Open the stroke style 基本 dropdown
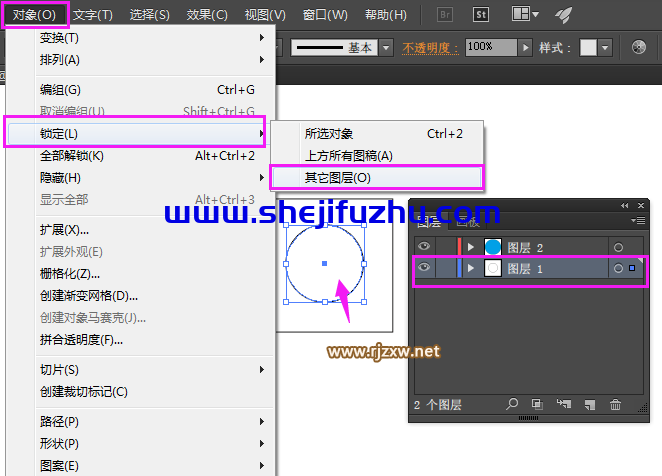The image size is (662, 476). click(386, 47)
